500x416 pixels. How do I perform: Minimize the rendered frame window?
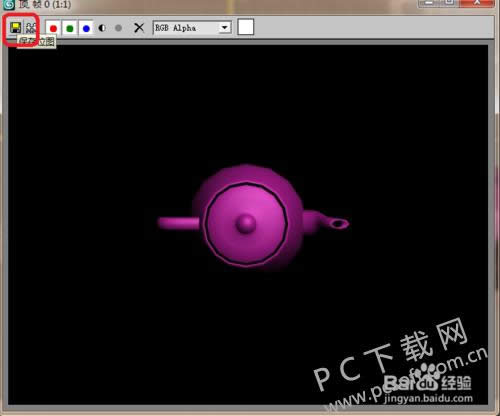(x=429, y=3)
